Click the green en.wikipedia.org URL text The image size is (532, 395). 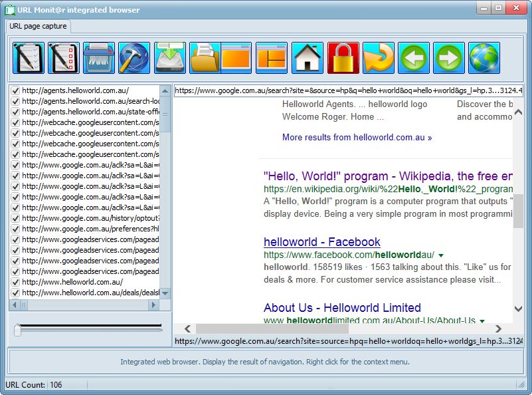coord(388,189)
